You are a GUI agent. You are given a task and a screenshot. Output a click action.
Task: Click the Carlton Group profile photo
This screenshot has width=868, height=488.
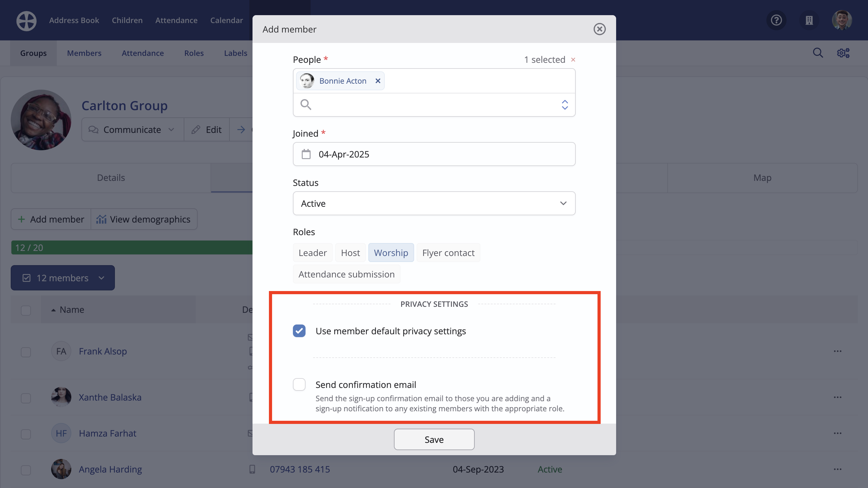pyautogui.click(x=41, y=120)
